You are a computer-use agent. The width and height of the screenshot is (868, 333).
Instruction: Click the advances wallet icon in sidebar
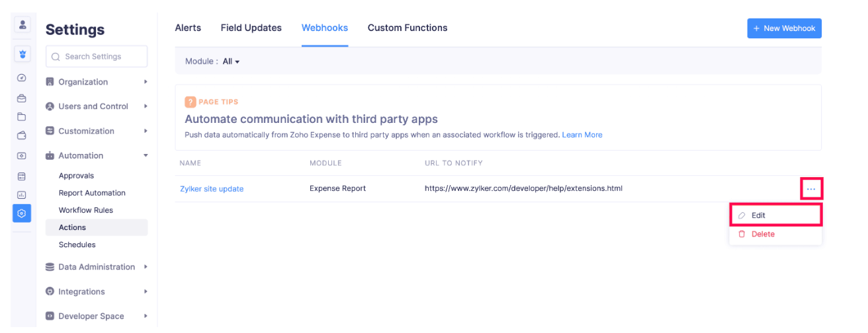coord(22,136)
